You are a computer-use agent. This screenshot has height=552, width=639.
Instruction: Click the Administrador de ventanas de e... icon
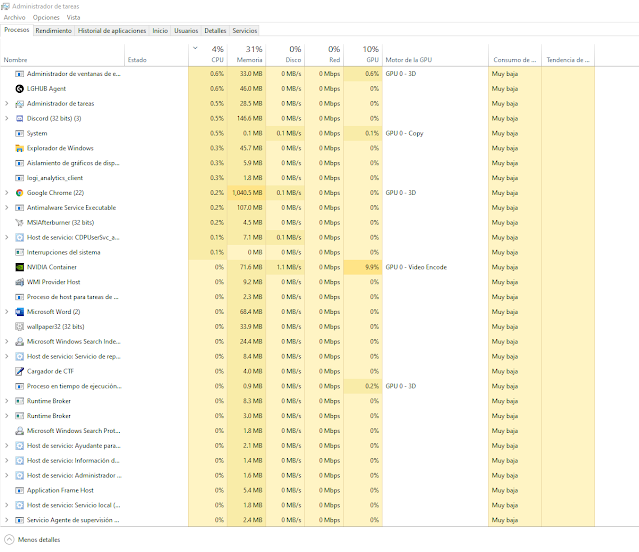pyautogui.click(x=19, y=74)
